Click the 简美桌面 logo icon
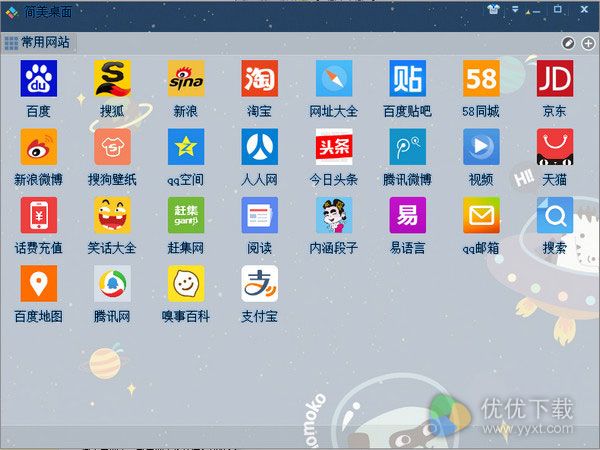 coord(11,13)
